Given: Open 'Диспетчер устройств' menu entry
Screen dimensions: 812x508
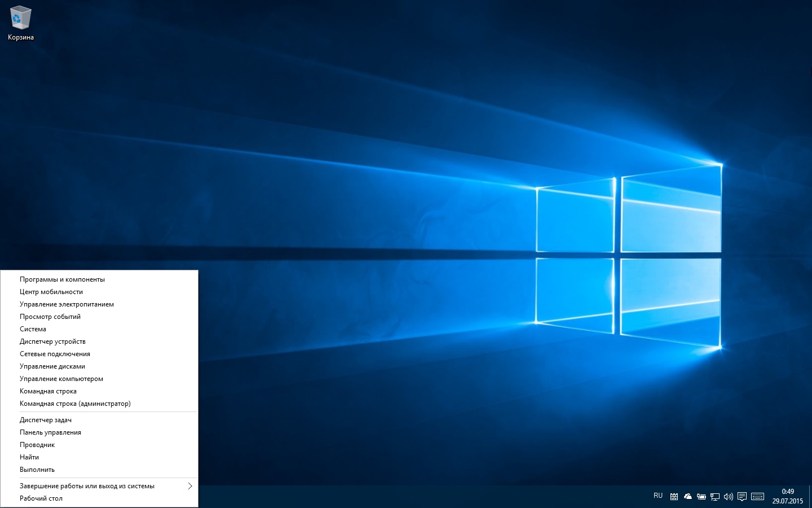Looking at the screenshot, I should point(52,341).
